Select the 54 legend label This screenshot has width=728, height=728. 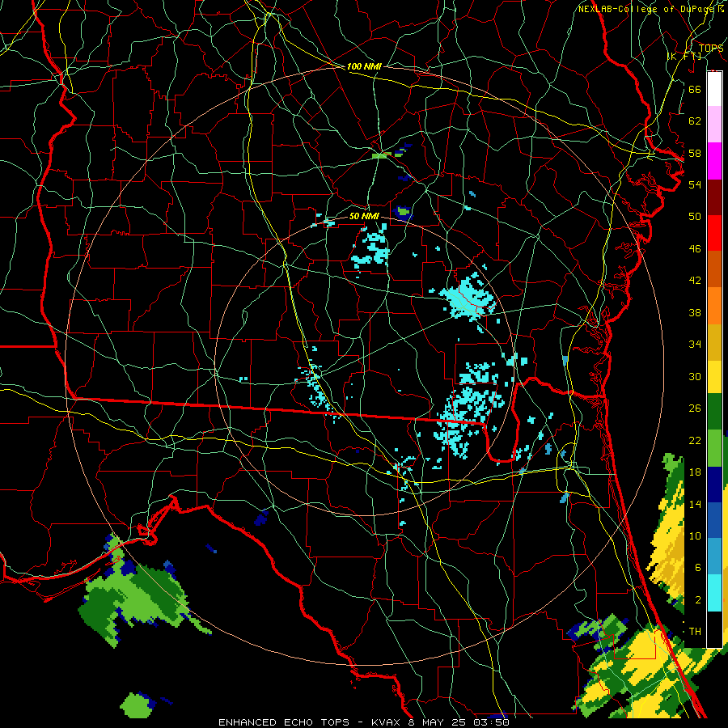tap(695, 184)
